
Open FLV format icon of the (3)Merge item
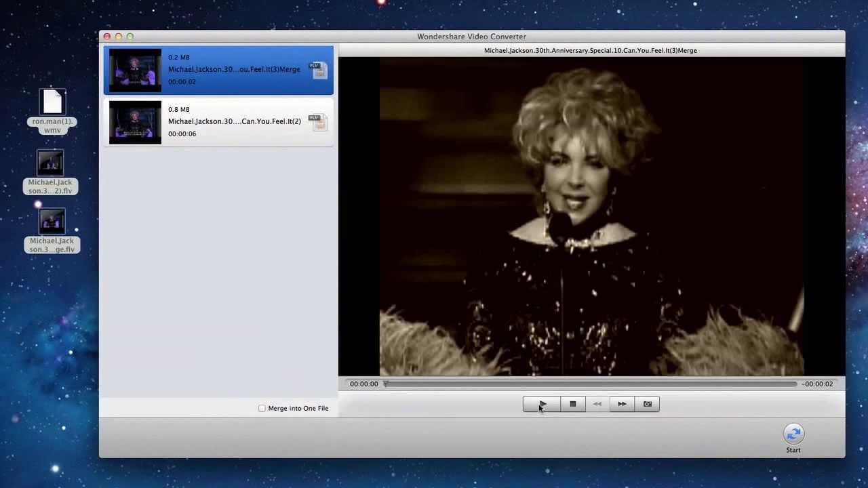tap(318, 70)
